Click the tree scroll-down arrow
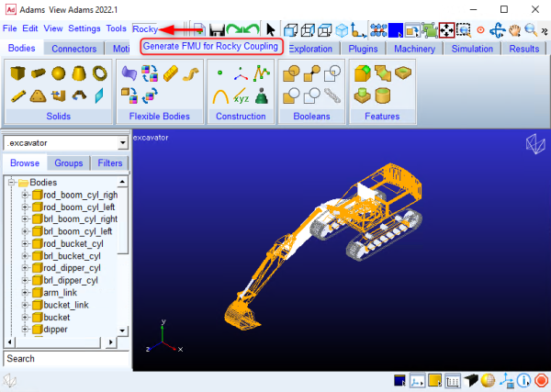 122,330
